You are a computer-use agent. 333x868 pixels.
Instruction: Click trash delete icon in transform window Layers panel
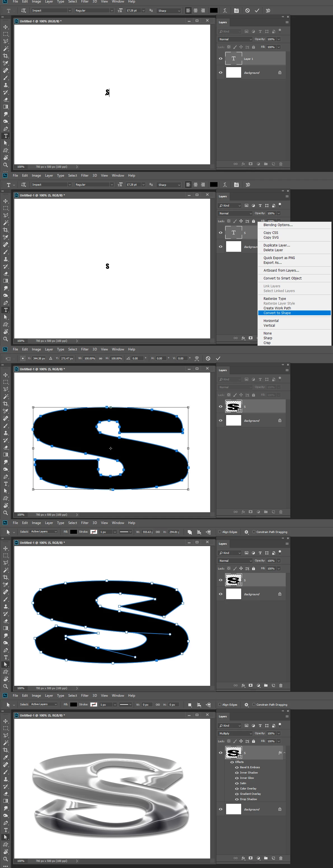pos(281,512)
